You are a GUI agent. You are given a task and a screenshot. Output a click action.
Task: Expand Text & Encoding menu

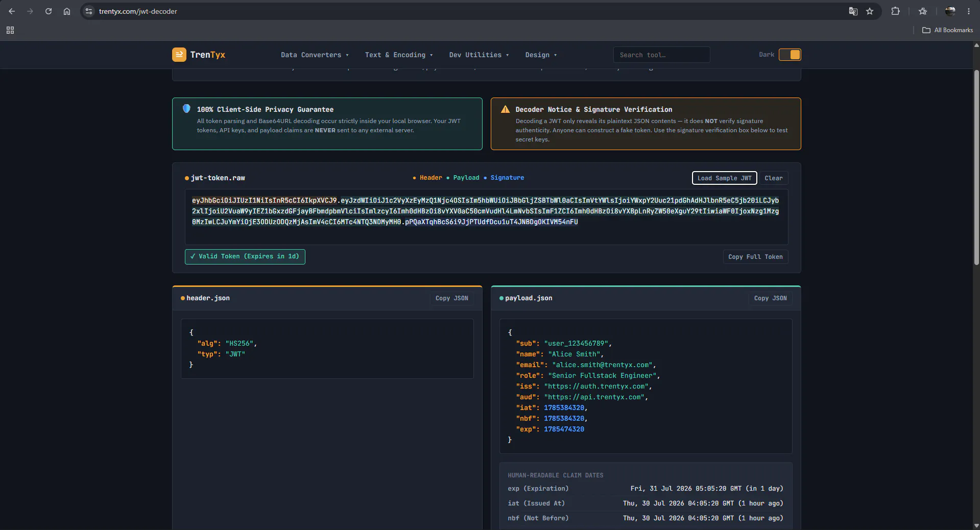coord(399,55)
